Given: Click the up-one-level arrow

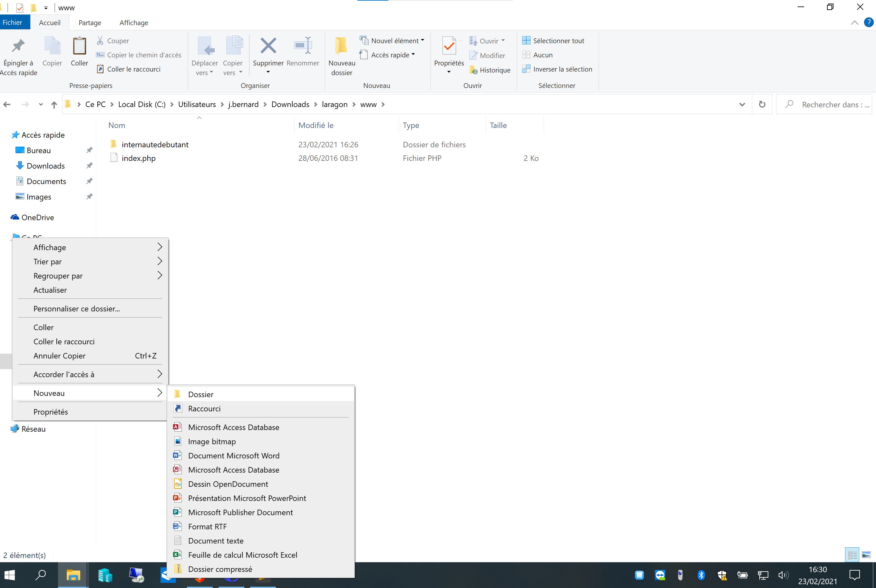Looking at the screenshot, I should point(54,105).
